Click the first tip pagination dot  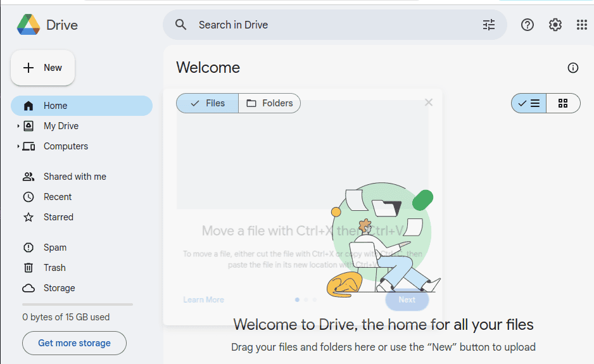297,299
